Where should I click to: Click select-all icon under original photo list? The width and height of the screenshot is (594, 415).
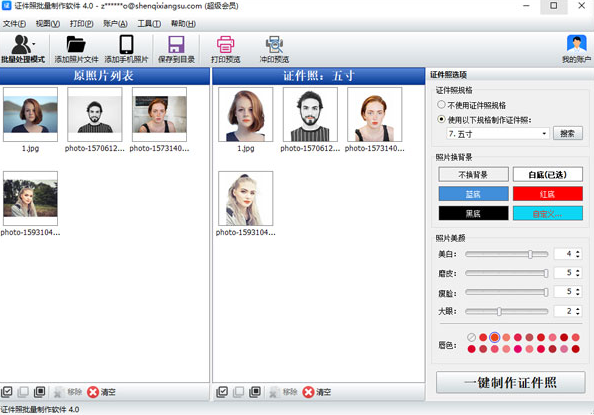tap(6, 392)
